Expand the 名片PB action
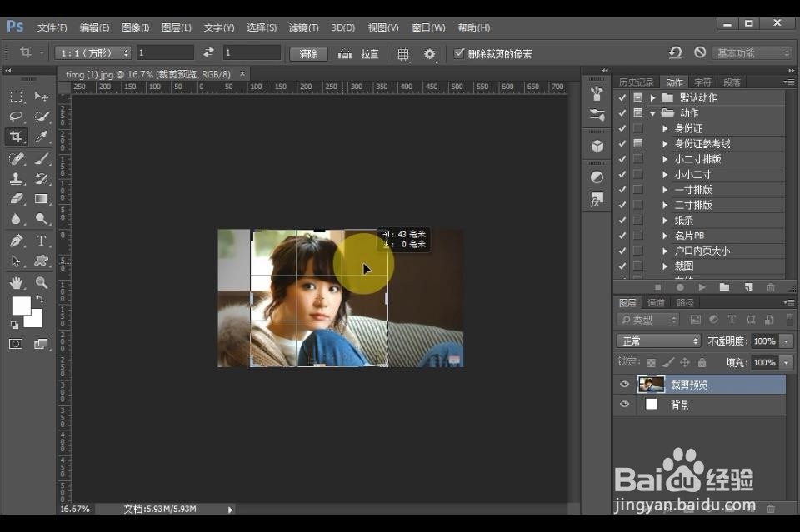The image size is (800, 532). (665, 236)
